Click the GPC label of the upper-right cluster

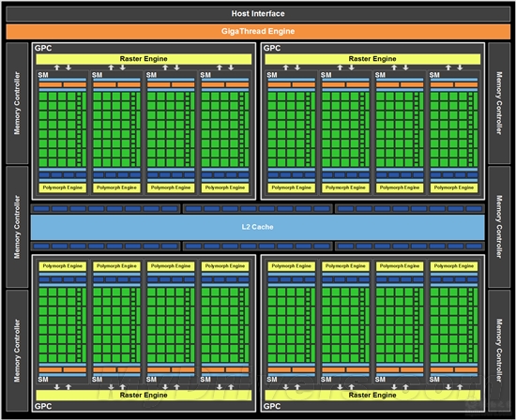point(272,49)
